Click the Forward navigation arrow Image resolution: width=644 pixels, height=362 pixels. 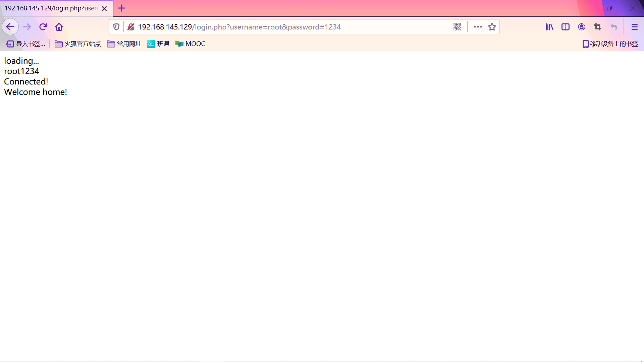(27, 27)
